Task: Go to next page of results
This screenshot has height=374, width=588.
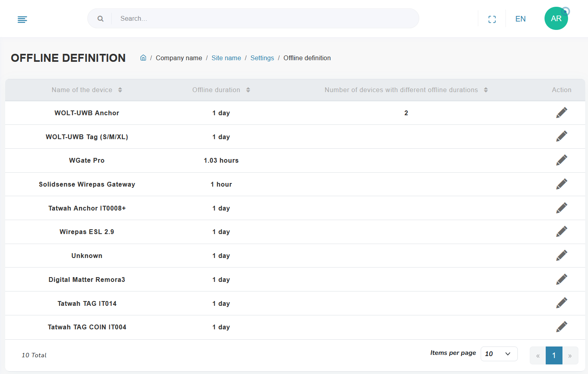Action: [570, 356]
